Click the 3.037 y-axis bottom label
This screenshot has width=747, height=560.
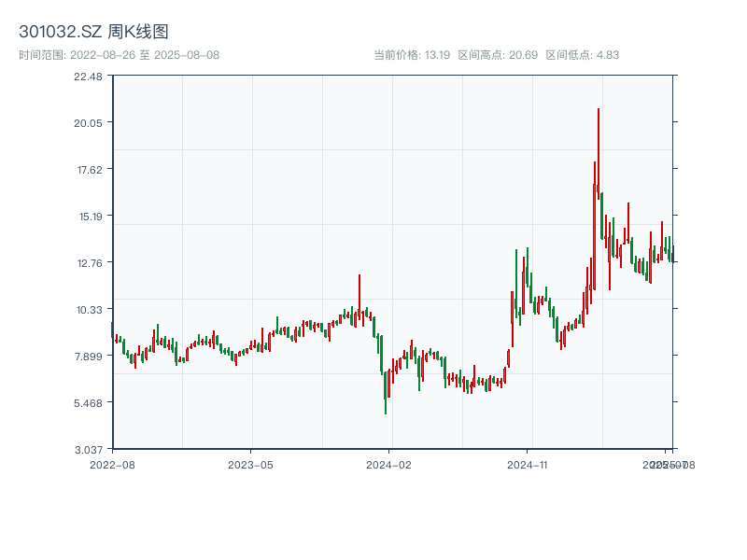pos(88,450)
